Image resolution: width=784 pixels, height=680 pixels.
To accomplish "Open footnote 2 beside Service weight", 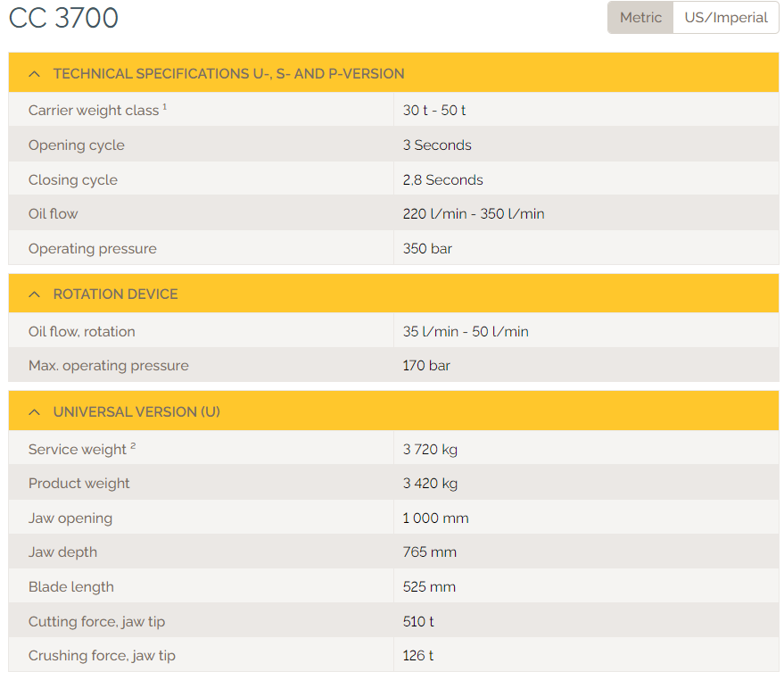I will click(133, 446).
